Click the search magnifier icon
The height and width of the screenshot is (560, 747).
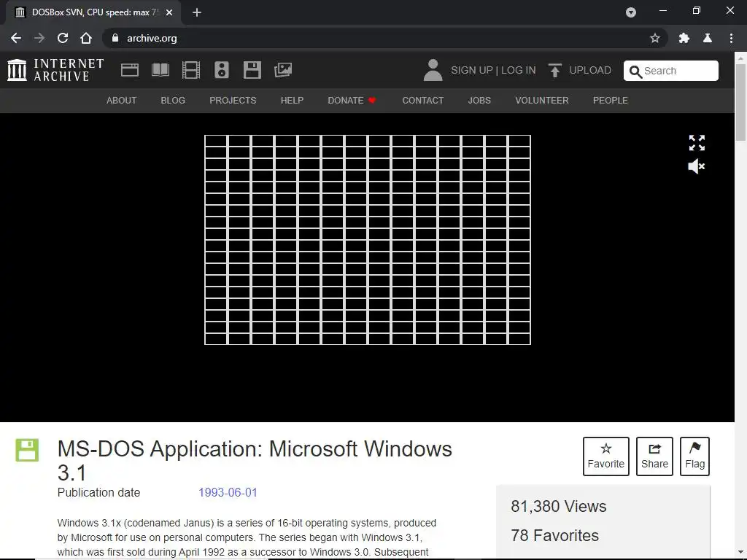tap(635, 71)
